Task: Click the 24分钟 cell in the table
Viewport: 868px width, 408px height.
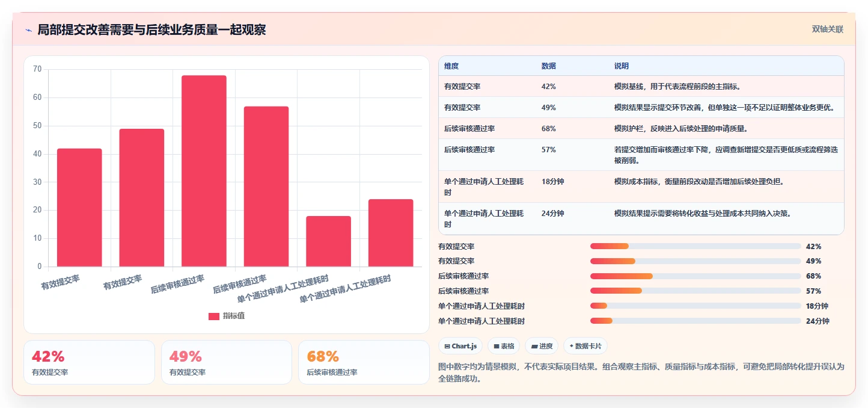Action: 553,214
